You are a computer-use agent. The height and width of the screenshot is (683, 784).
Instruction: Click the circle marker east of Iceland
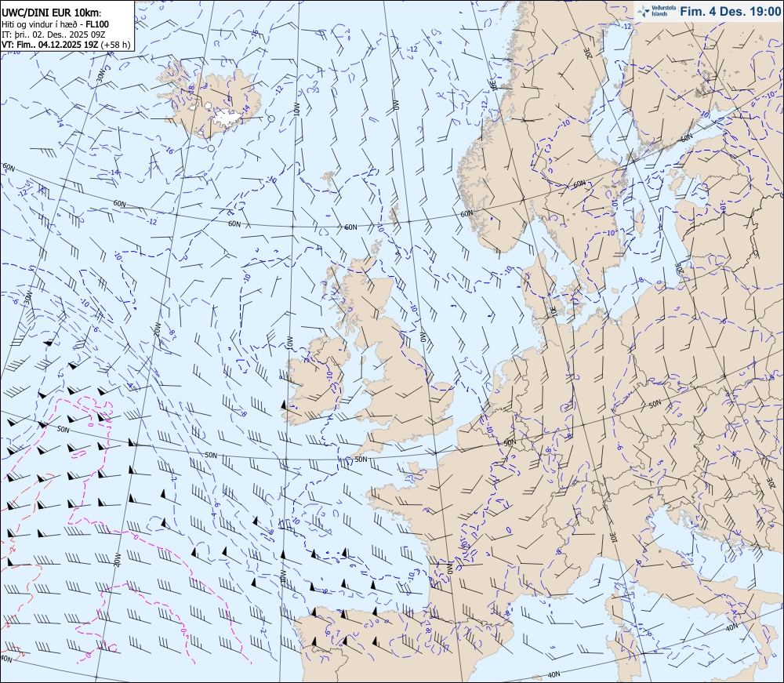point(271,118)
